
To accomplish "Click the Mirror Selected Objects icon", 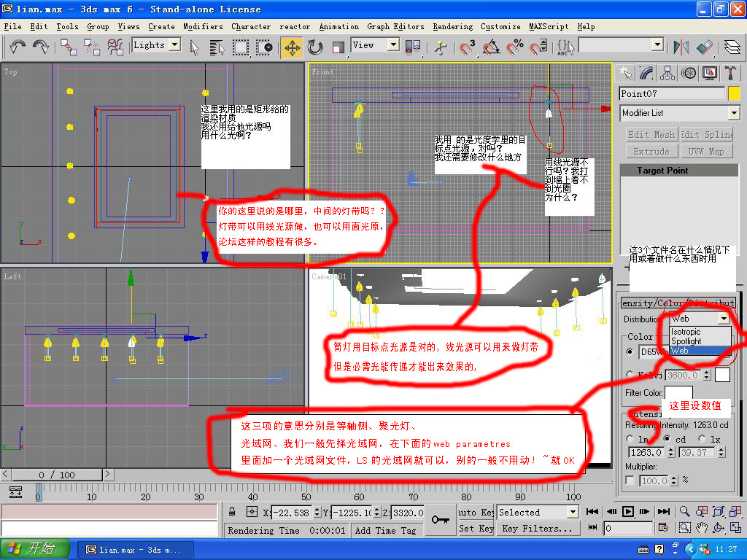I will (x=681, y=47).
